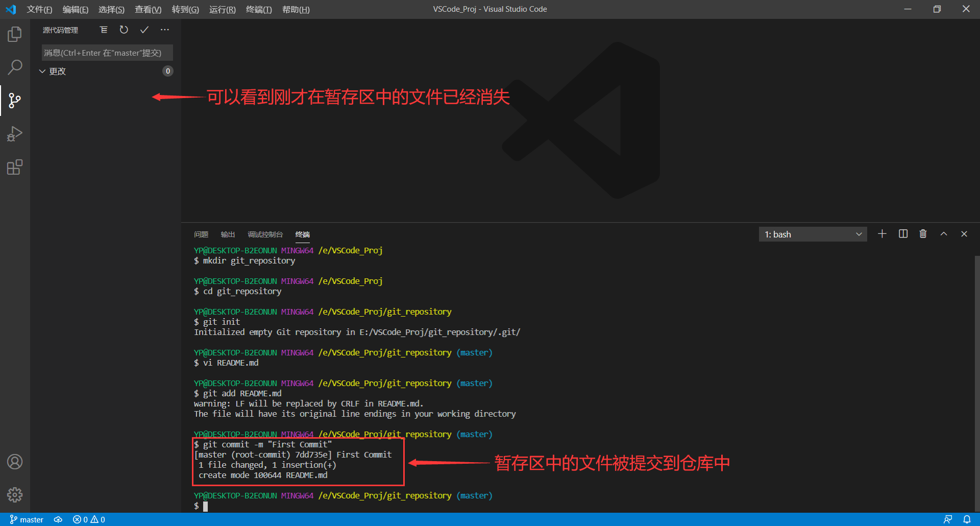This screenshot has height=526, width=980.
Task: Open the 编辑(E) menu
Action: 76,9
